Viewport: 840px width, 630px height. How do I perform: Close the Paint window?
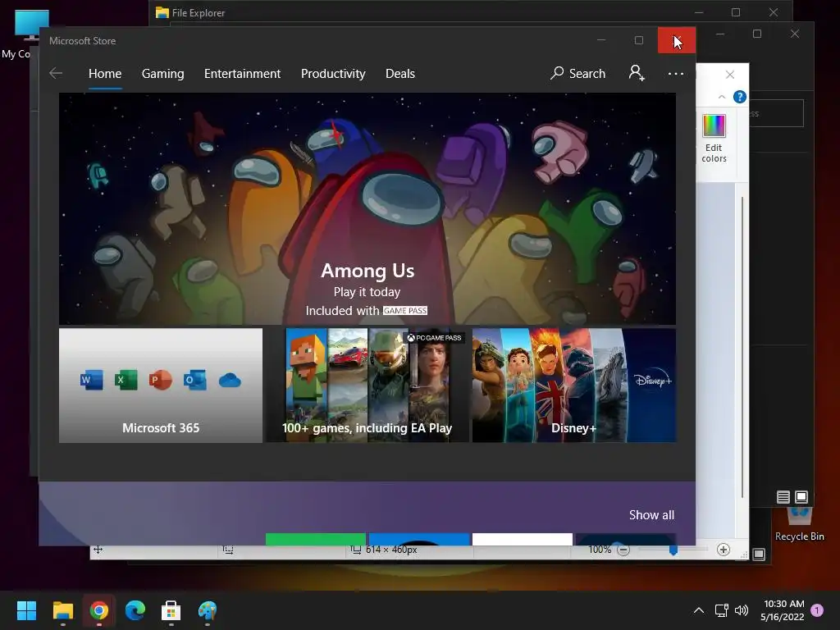click(x=729, y=75)
